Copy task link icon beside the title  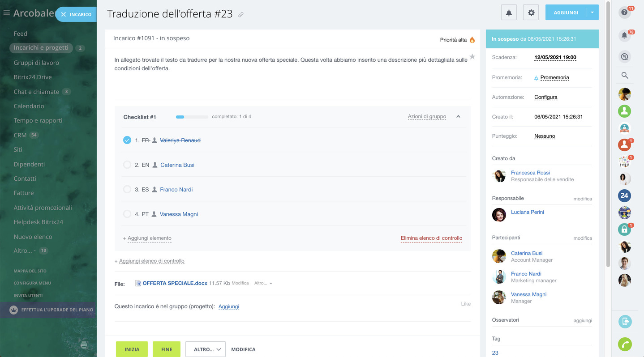(x=241, y=15)
